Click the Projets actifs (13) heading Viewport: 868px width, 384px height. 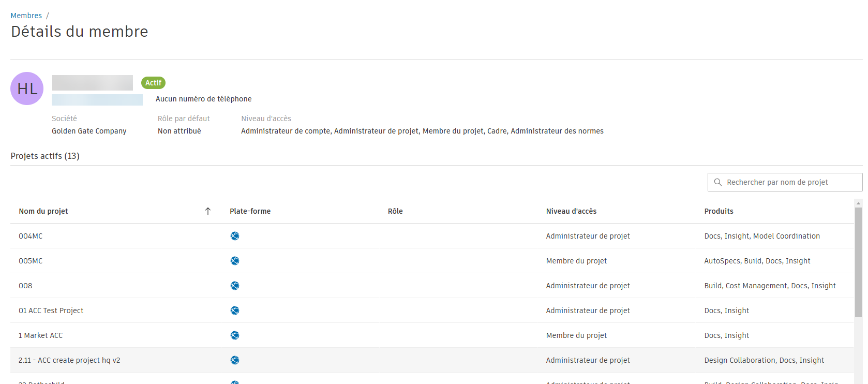(45, 156)
